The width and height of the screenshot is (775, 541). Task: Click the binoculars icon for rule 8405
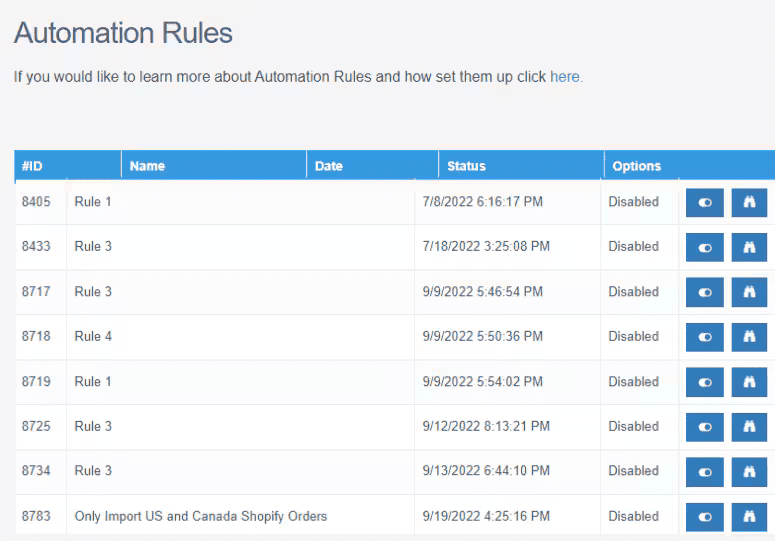pyautogui.click(x=748, y=202)
